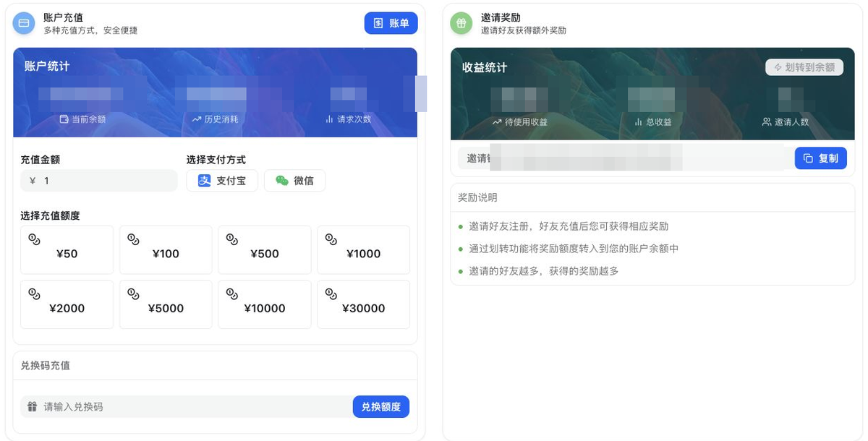Choose the ¥50 recharge amount card

(x=67, y=250)
